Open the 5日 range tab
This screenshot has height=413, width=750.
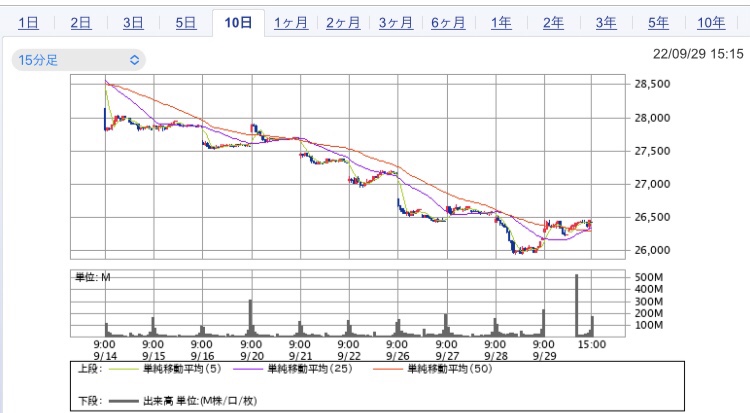coord(186,22)
